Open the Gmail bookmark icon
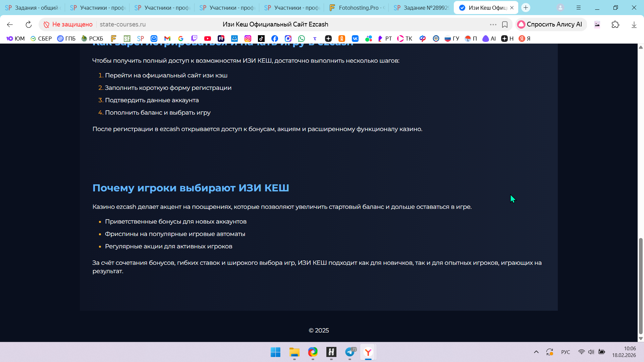This screenshot has width=644, height=362. click(x=167, y=39)
